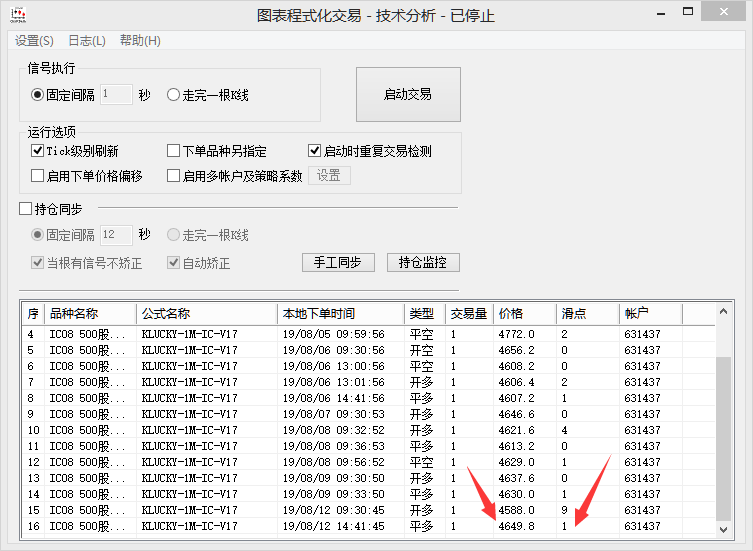Maximize the 图表程式化交易 window
This screenshot has height=551, width=753.
pyautogui.click(x=688, y=12)
